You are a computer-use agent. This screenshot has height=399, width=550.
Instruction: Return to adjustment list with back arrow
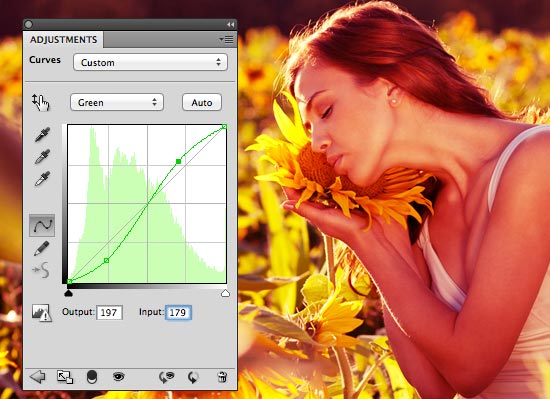click(x=38, y=377)
